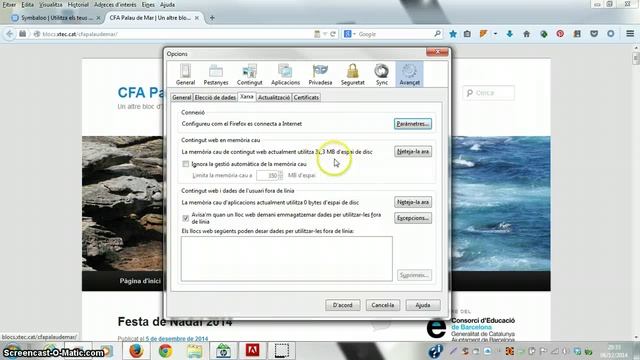This screenshot has height=360, width=640.
Task: Click the bookmark star icon in toolbar
Action: pyautogui.click(x=453, y=34)
